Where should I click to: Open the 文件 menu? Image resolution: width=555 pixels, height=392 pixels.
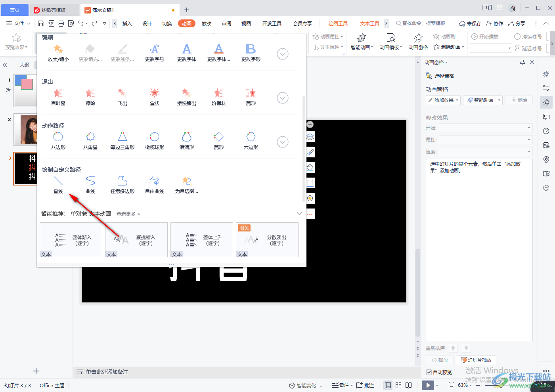(x=18, y=24)
